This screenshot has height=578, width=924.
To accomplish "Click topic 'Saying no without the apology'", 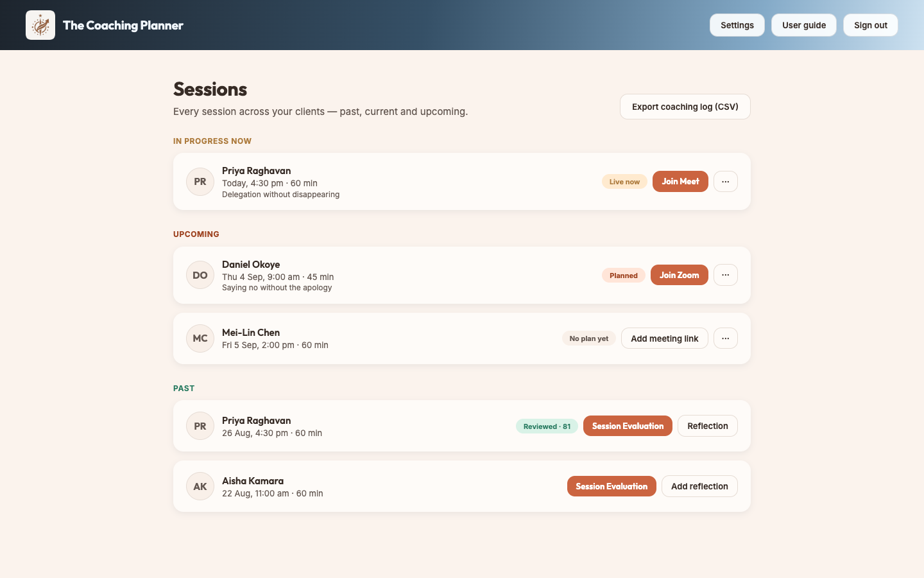I will click(x=277, y=288).
